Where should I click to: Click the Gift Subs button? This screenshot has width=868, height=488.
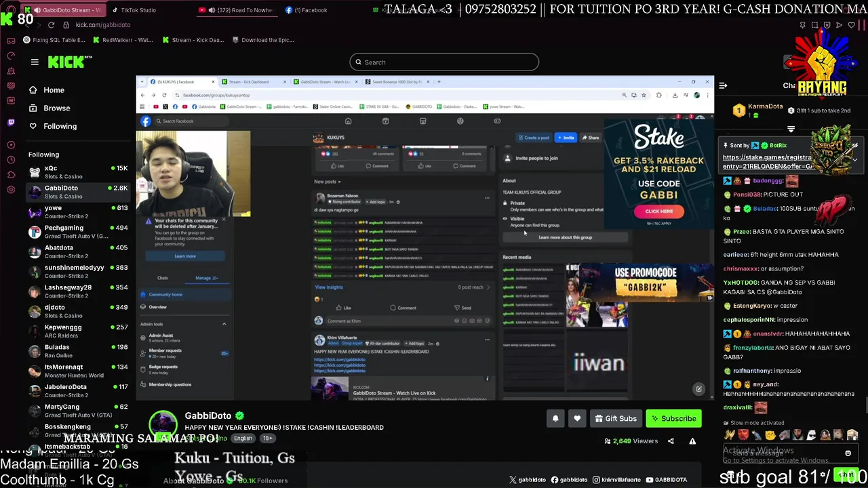(x=616, y=419)
